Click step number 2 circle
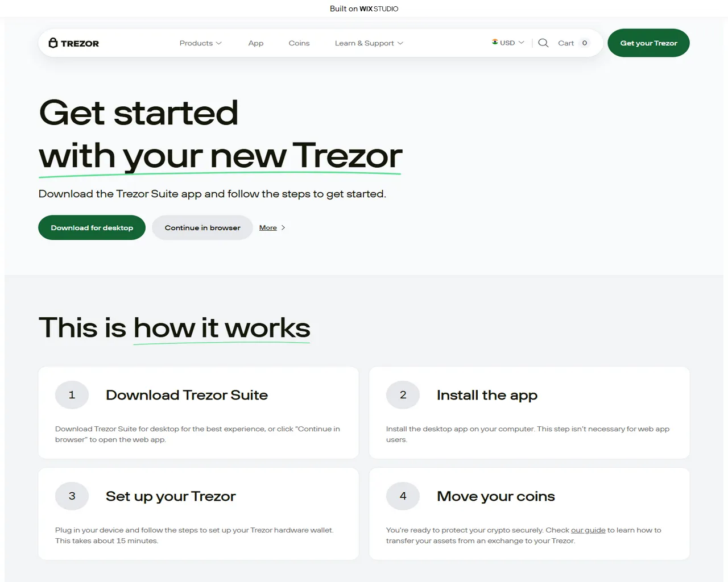728x582 pixels. 403,395
